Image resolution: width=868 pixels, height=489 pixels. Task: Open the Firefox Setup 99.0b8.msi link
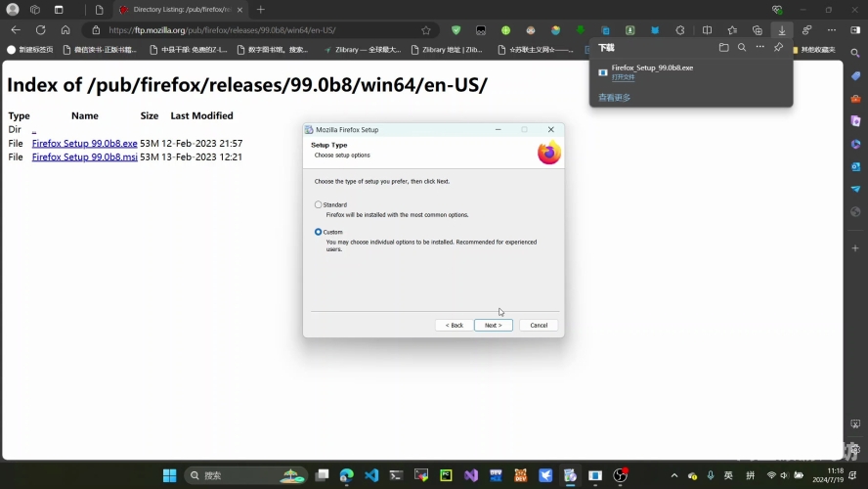click(x=85, y=156)
